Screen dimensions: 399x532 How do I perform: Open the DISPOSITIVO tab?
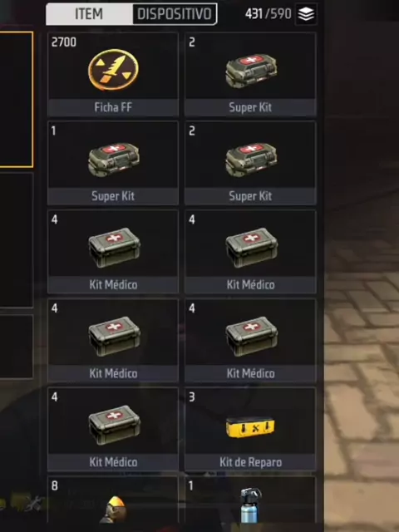(175, 14)
